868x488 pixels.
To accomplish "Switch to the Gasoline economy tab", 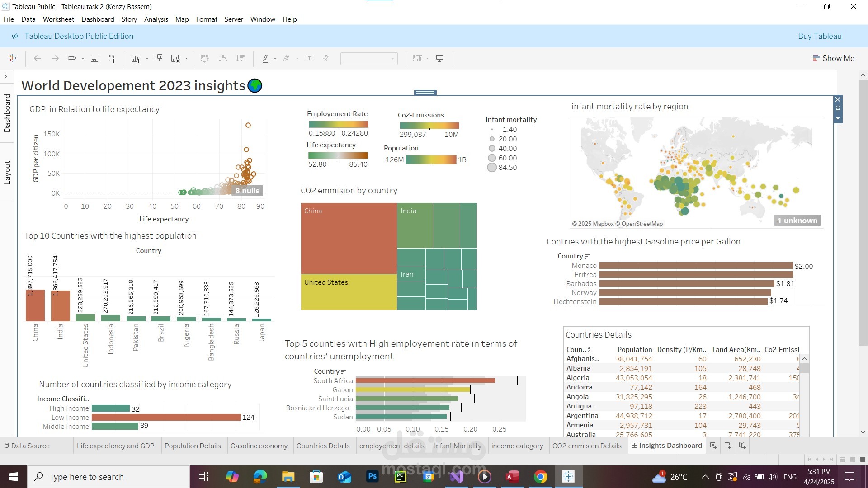I will [x=259, y=446].
